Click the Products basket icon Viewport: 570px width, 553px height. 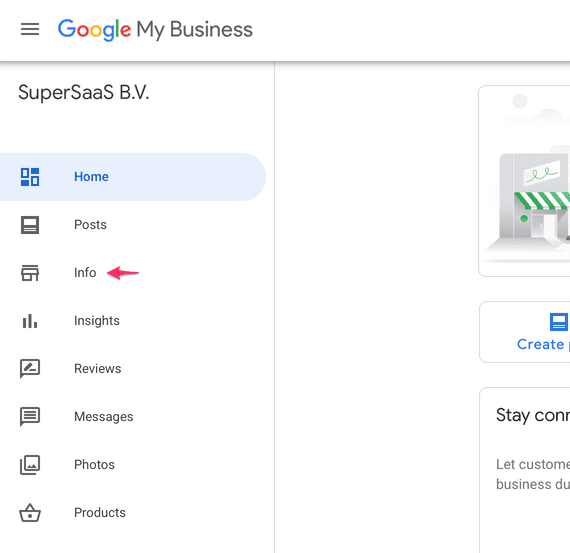tap(30, 513)
